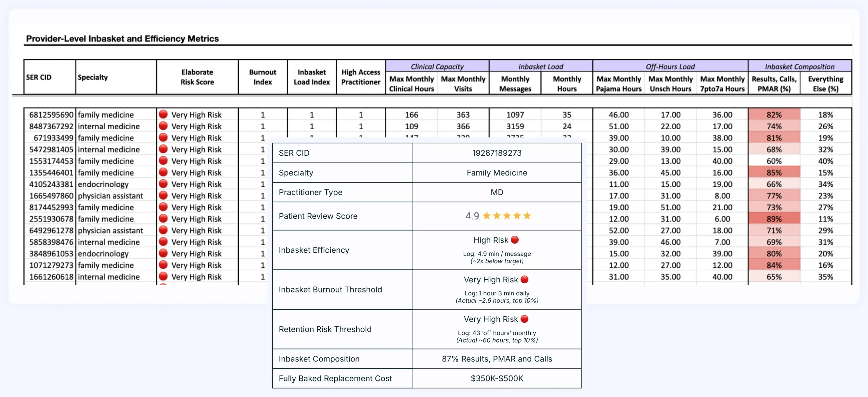The width and height of the screenshot is (868, 397).
Task: Click the 85% red shaded composition cell
Action: click(x=774, y=173)
